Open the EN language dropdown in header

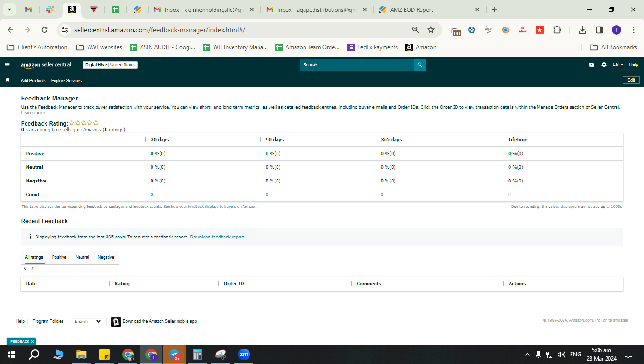617,64
